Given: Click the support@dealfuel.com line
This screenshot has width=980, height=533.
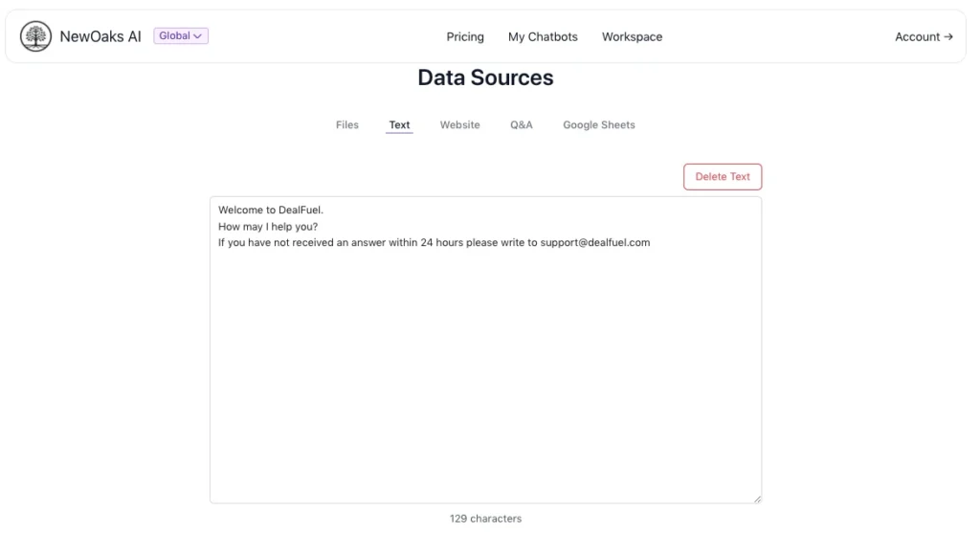Looking at the screenshot, I should (434, 242).
